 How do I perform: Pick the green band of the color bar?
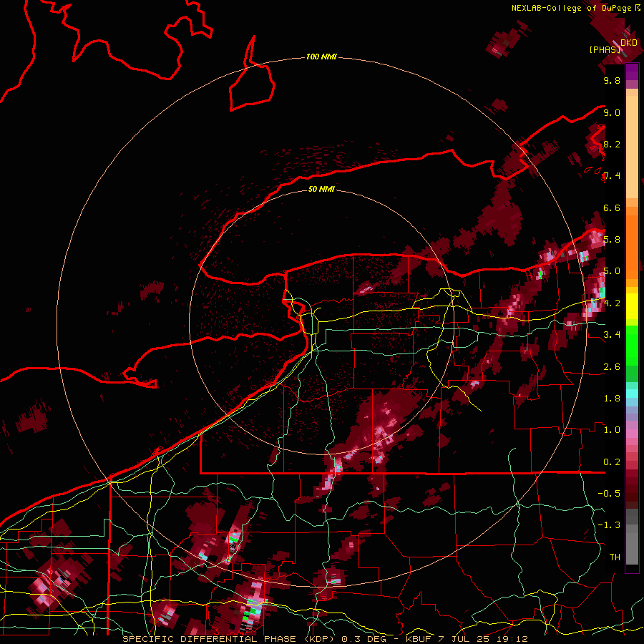[632, 347]
